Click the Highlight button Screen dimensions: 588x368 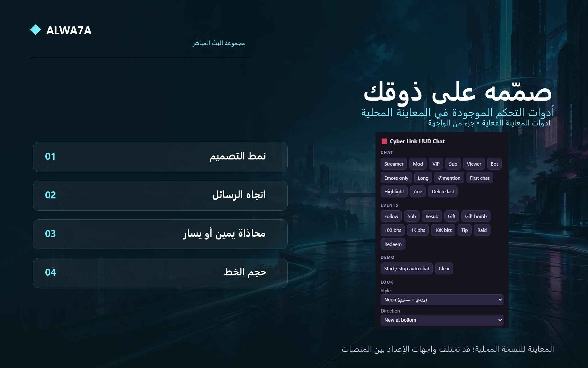[394, 191]
